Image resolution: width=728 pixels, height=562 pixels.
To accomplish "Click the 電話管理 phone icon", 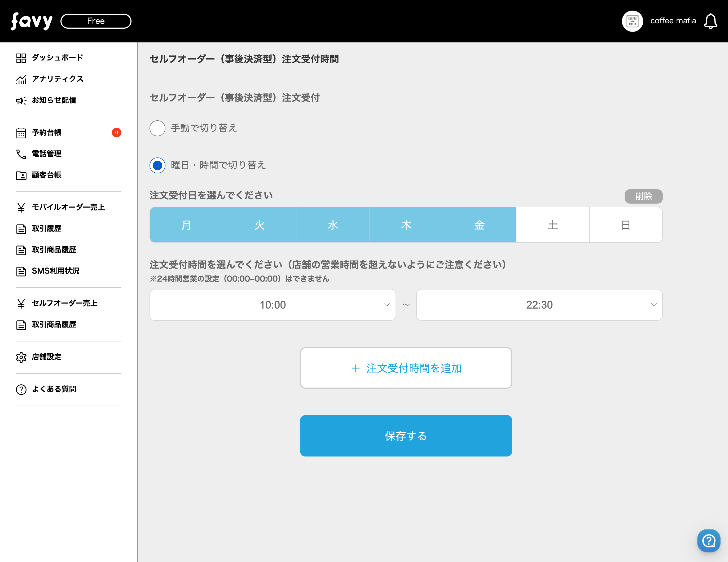I will [x=21, y=154].
